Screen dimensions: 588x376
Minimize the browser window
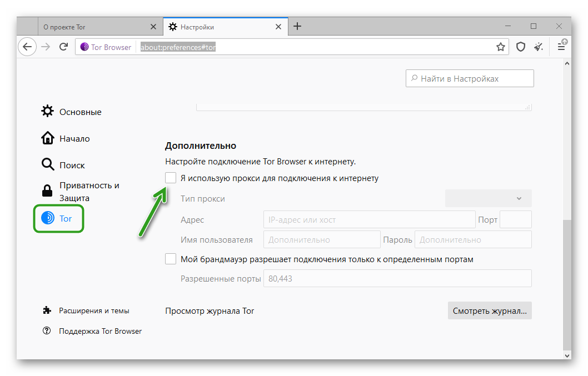tap(508, 26)
